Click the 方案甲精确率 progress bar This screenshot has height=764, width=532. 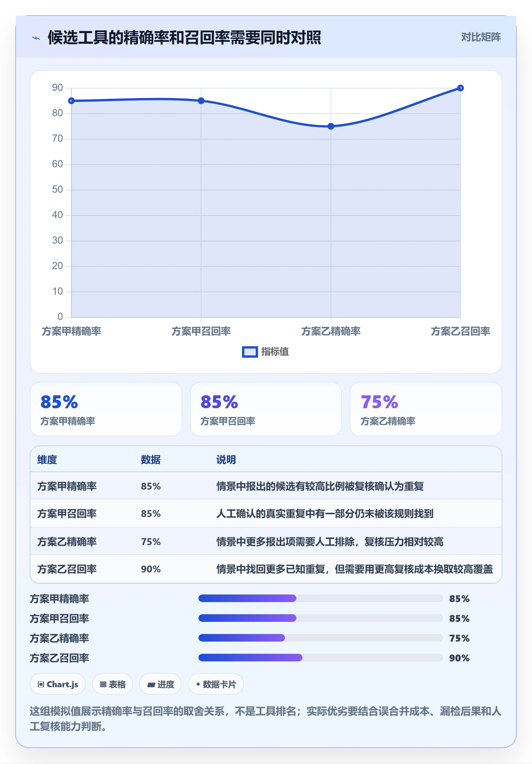pyautogui.click(x=320, y=598)
